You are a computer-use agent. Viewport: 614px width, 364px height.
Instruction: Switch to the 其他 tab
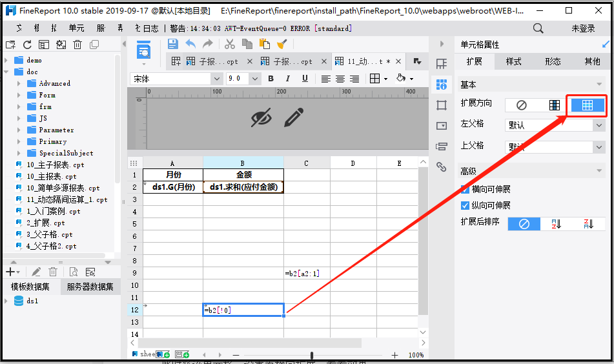coord(592,61)
